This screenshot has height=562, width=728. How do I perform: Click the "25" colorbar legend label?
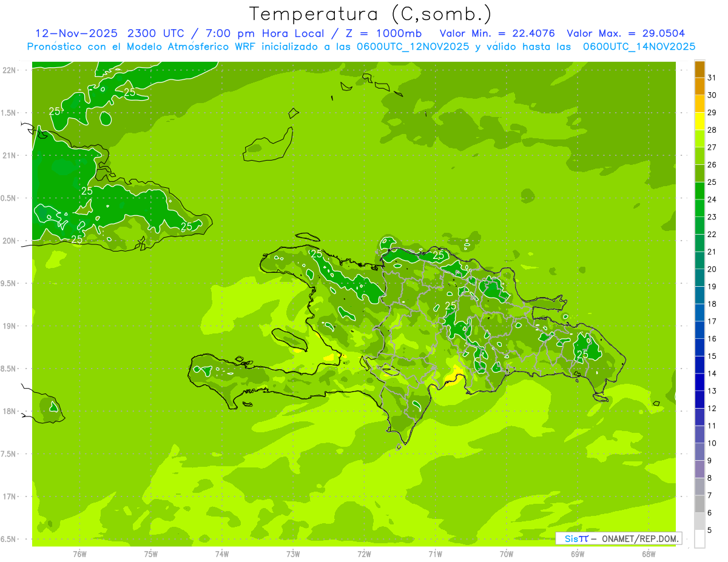coord(712,182)
